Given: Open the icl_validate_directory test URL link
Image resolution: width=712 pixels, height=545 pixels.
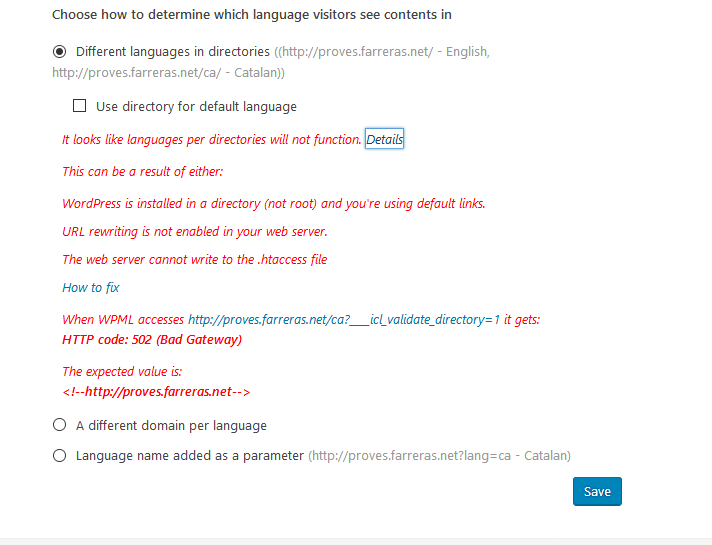Looking at the screenshot, I should (x=344, y=320).
